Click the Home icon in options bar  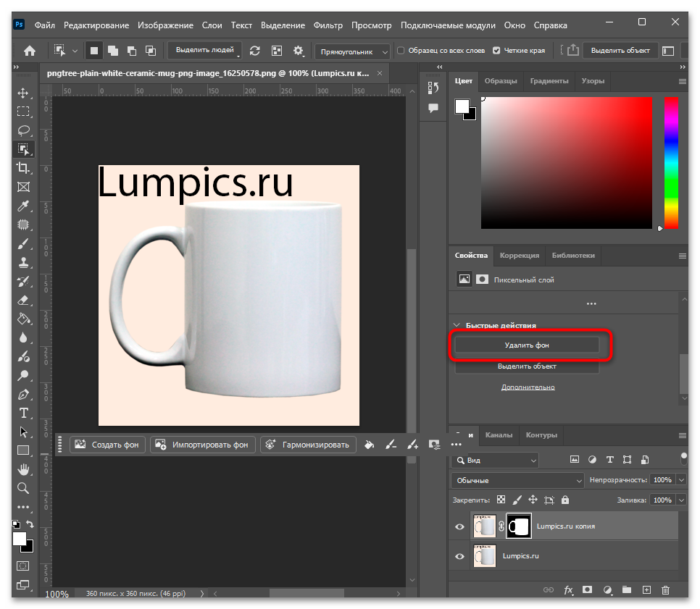click(30, 51)
